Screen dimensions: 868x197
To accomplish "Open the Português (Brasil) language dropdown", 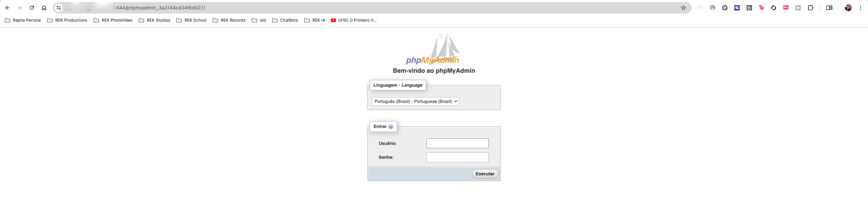I will click(x=415, y=102).
